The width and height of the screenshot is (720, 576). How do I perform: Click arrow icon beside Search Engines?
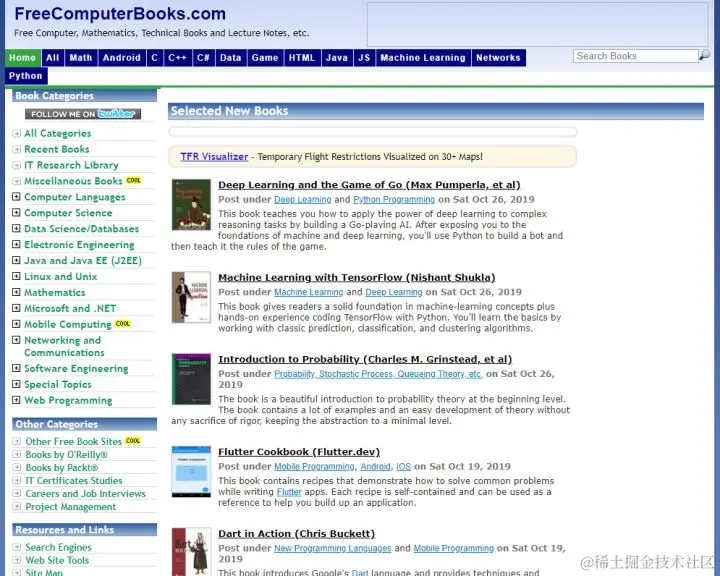tap(17, 547)
